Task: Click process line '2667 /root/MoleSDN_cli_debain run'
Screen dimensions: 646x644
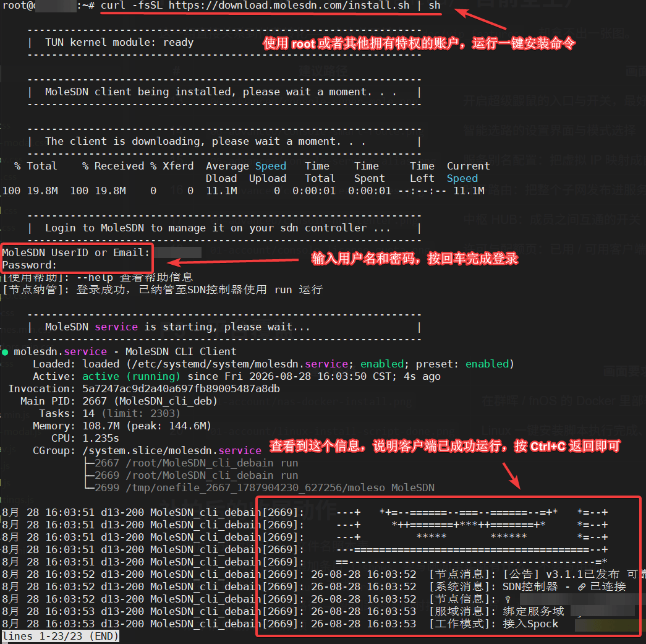Action: coord(196,463)
